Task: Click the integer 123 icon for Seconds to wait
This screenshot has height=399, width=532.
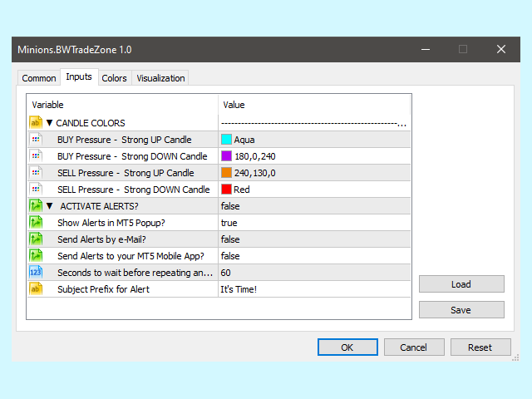Action: click(36, 273)
